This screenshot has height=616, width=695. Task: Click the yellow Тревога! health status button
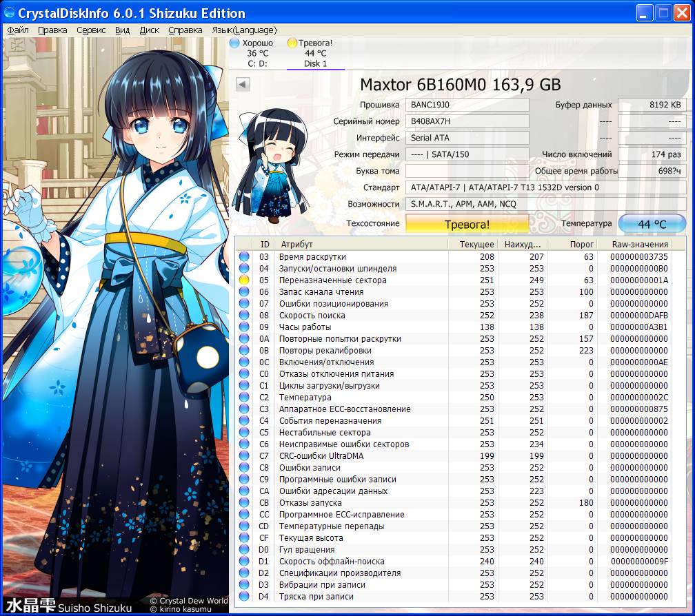click(467, 224)
